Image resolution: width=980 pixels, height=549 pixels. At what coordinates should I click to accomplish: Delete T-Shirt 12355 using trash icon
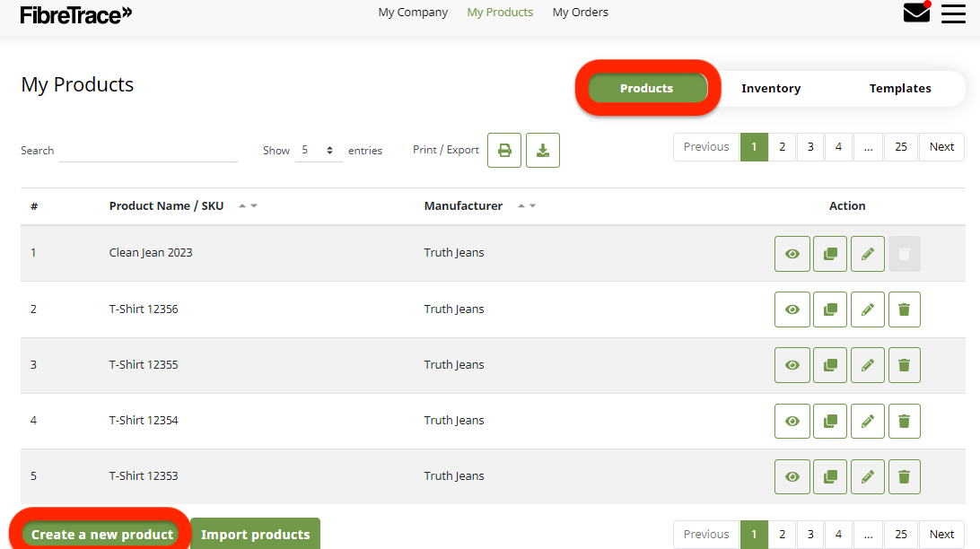point(905,365)
